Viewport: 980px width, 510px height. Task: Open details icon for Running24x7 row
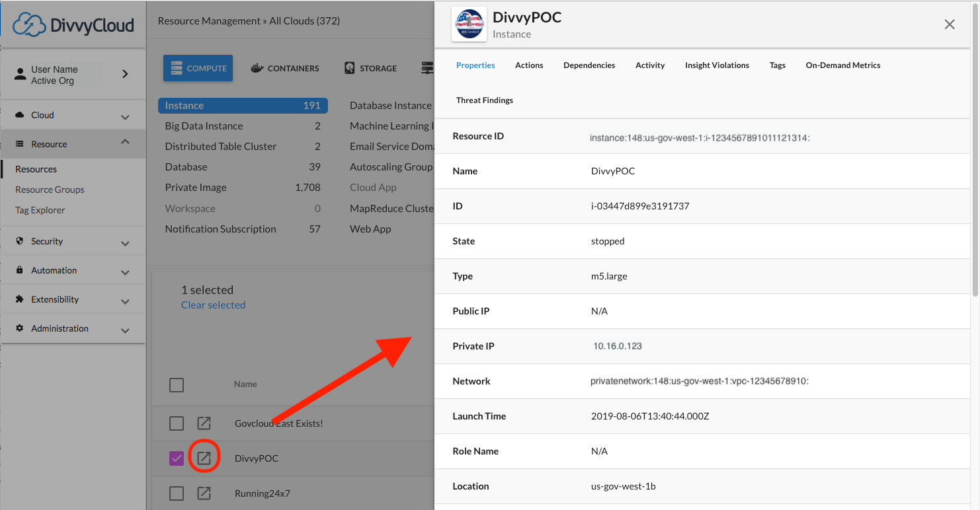(204, 493)
